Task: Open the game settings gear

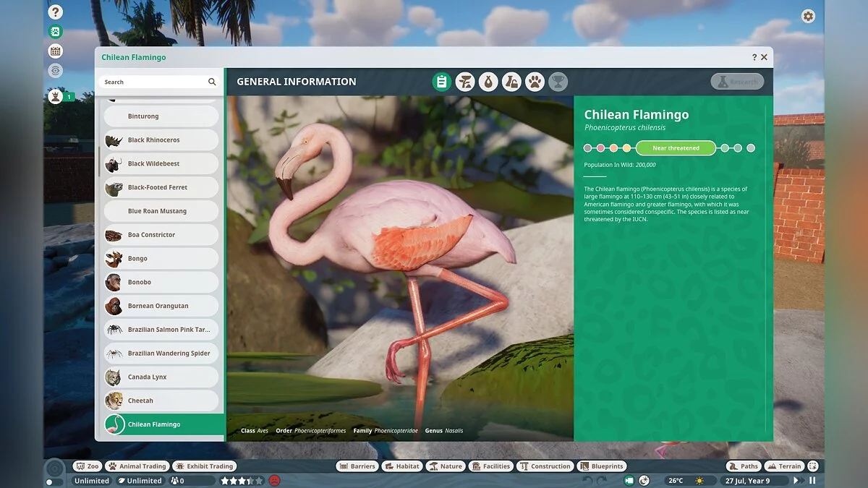Action: (x=808, y=16)
